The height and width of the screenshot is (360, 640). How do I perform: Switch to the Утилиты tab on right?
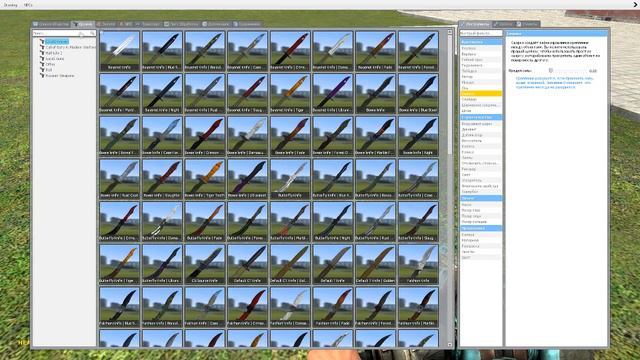pos(527,24)
